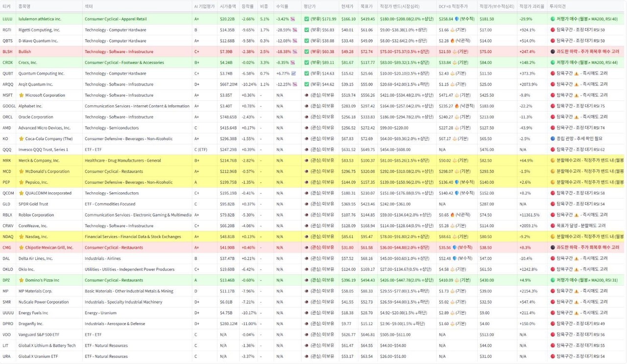
Task: Toggle the green holding checkbox for LULU
Action: (x=307, y=19)
